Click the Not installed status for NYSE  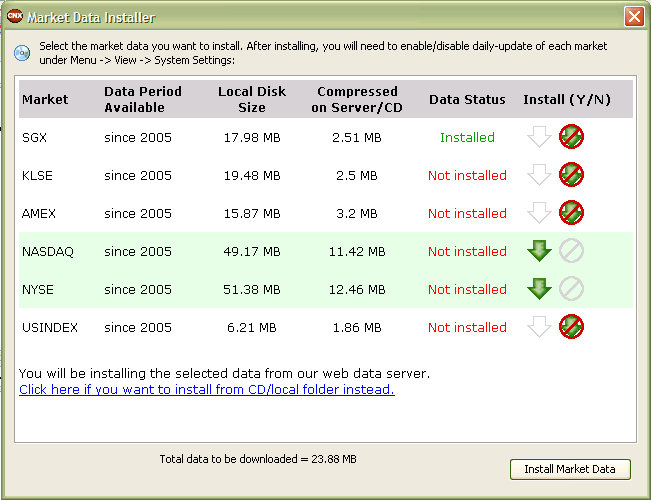click(x=467, y=289)
